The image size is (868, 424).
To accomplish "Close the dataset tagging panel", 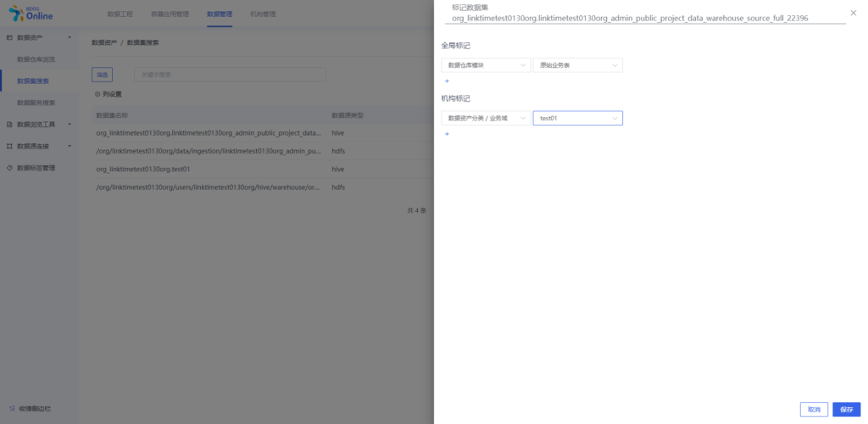I will coord(853,13).
